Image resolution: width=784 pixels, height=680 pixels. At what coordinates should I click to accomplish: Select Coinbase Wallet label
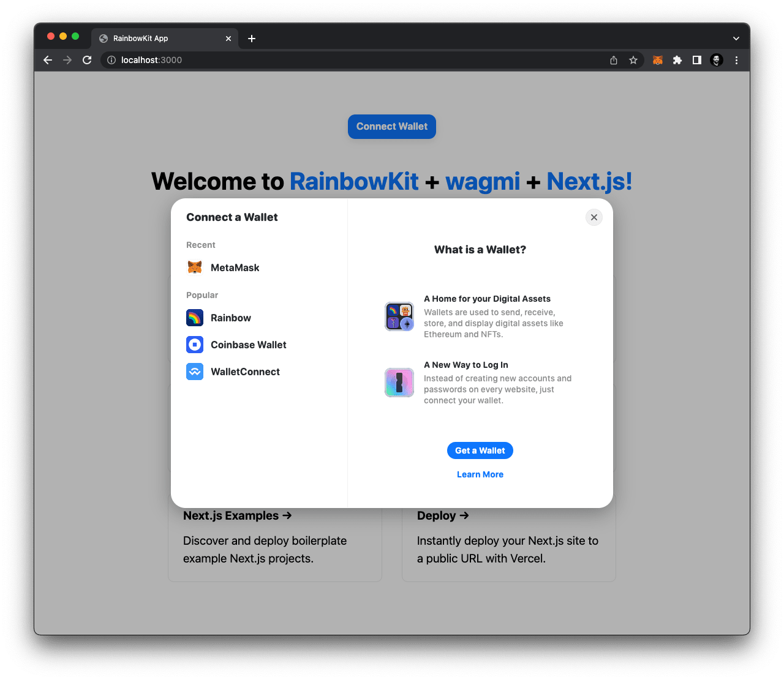(x=249, y=345)
